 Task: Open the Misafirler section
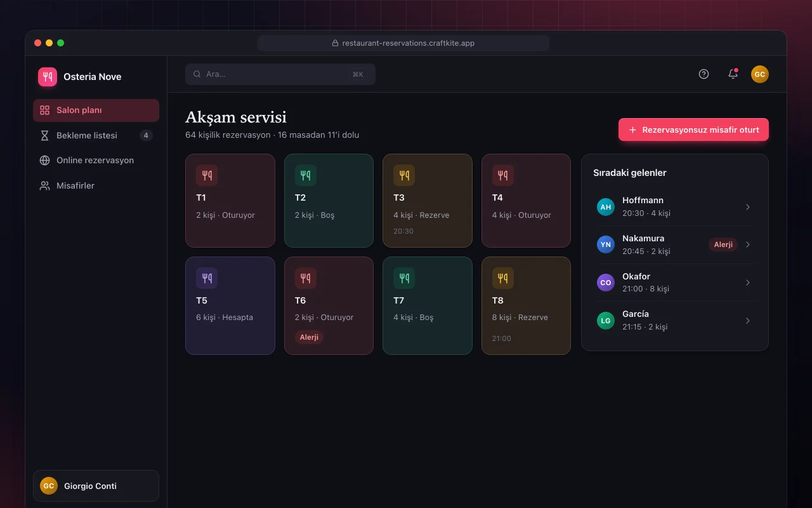[96, 186]
